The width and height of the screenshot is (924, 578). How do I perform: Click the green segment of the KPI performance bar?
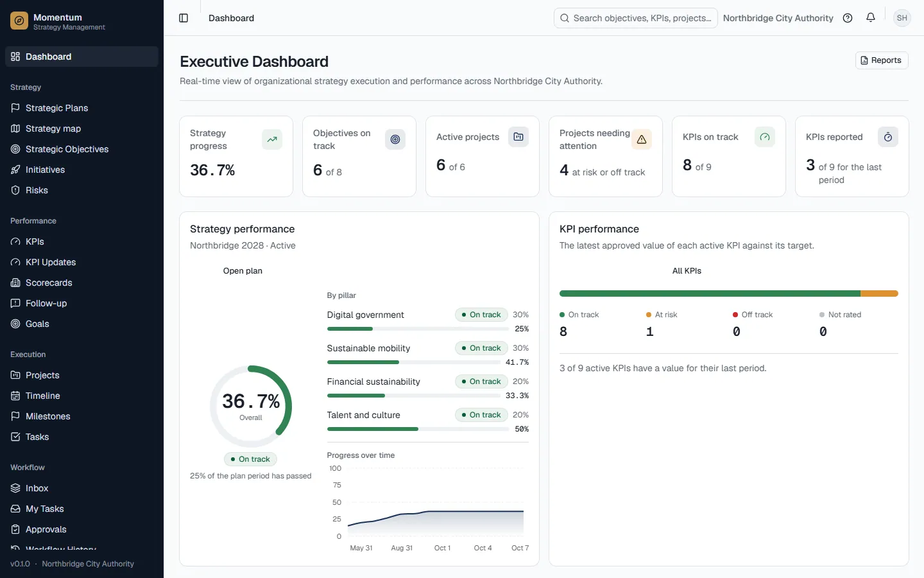710,293
